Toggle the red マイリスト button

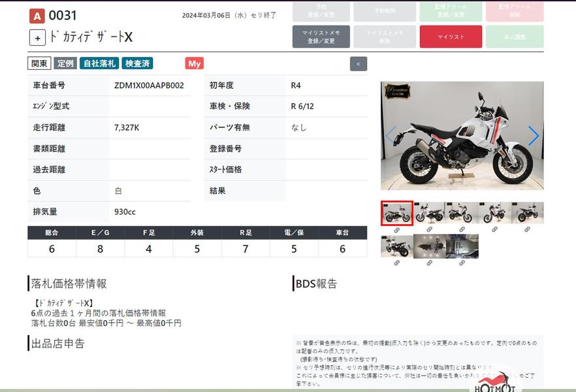(451, 37)
